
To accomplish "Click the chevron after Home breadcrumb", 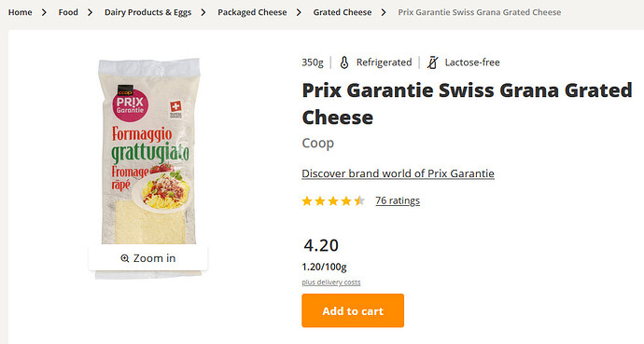I will 44,12.
